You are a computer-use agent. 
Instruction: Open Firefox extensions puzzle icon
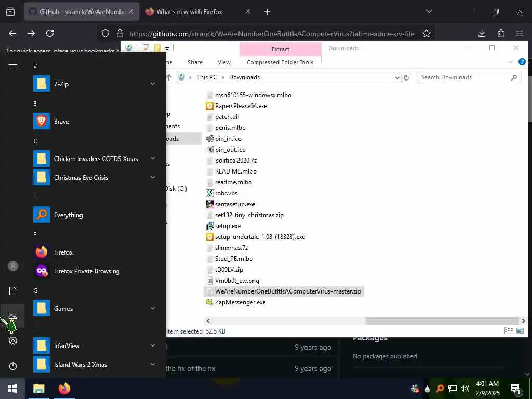coord(501,33)
